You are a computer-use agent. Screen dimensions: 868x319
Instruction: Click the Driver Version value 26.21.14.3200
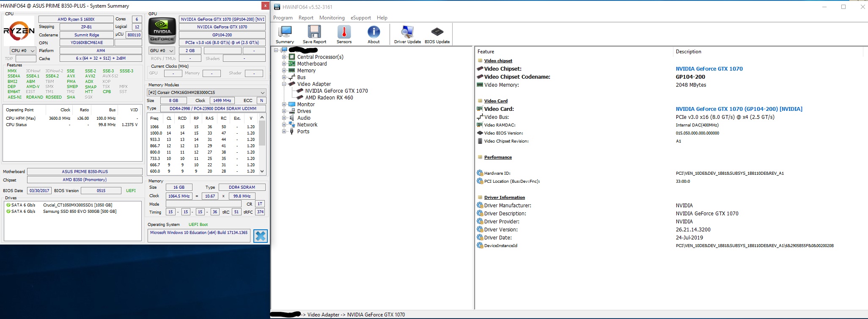tap(693, 229)
